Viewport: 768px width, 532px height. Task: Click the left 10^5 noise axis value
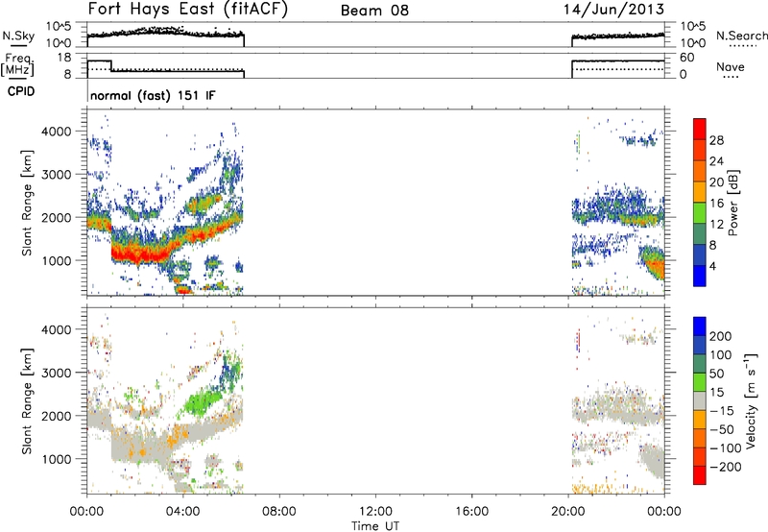(59, 26)
